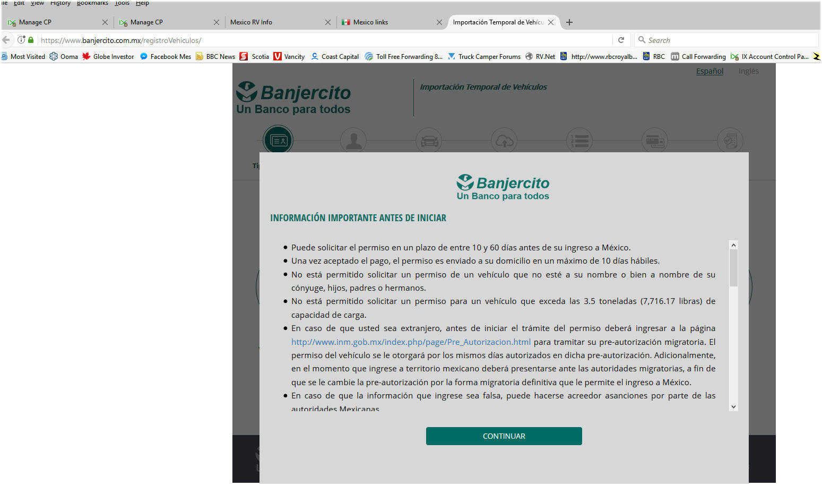Click the green padlock security icon

click(x=31, y=40)
